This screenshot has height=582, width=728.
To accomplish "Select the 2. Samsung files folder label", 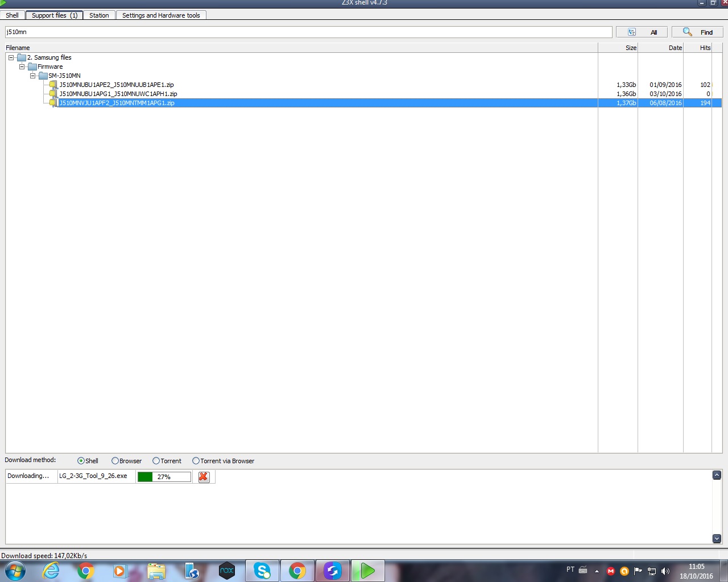I will point(49,57).
